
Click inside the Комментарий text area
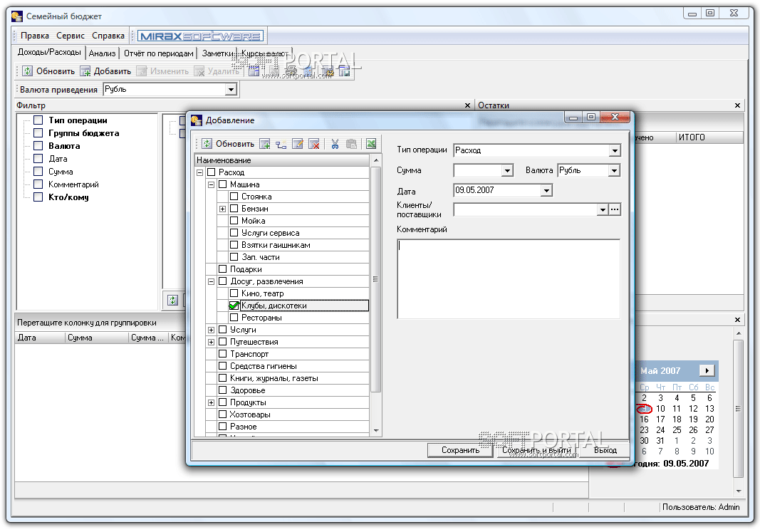508,278
